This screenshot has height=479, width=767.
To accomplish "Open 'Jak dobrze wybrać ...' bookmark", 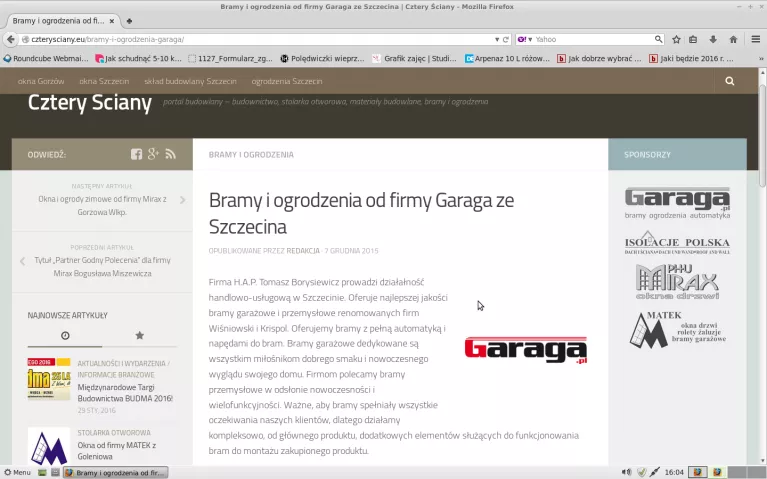I will click(x=599, y=58).
